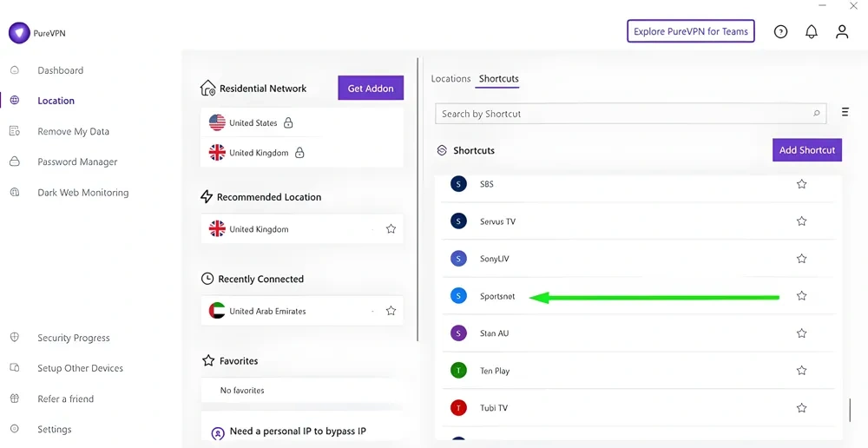Image resolution: width=868 pixels, height=448 pixels.
Task: Connect to SonyLIV shortcut
Action: (638, 259)
